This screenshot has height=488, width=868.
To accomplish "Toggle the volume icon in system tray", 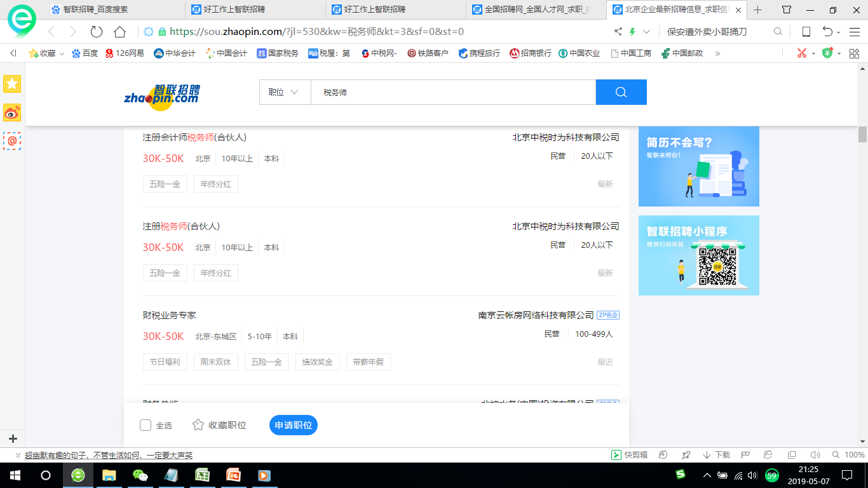I will (753, 475).
